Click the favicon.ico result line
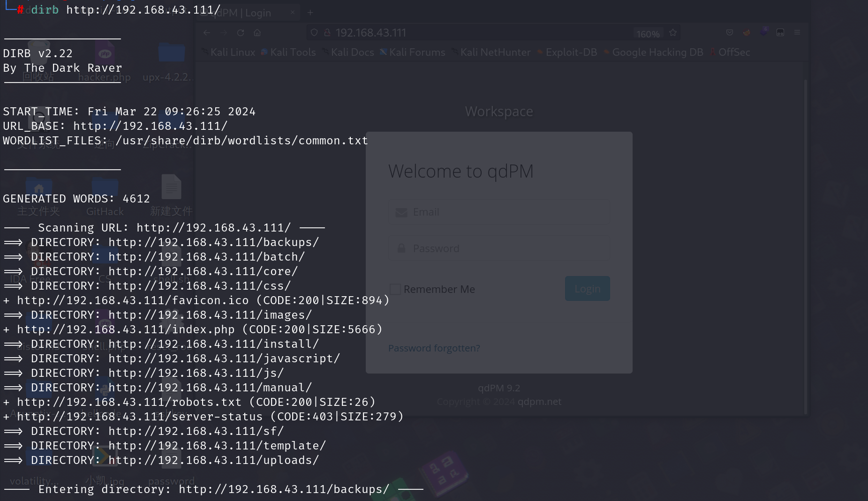 coord(196,300)
